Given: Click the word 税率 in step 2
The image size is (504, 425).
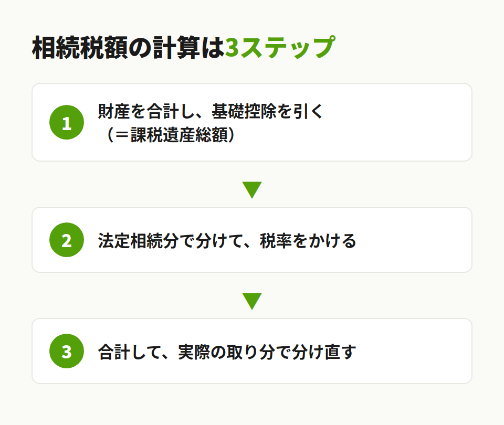Looking at the screenshot, I should coord(276,241).
